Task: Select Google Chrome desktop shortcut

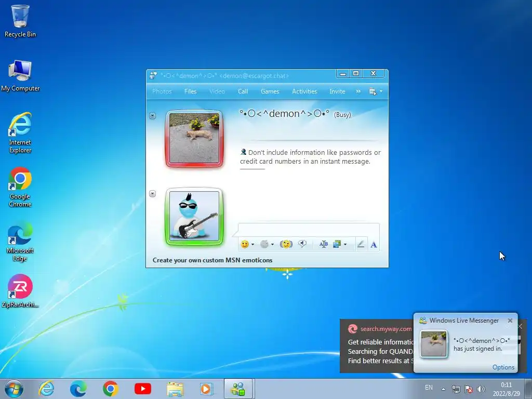Action: [20, 187]
